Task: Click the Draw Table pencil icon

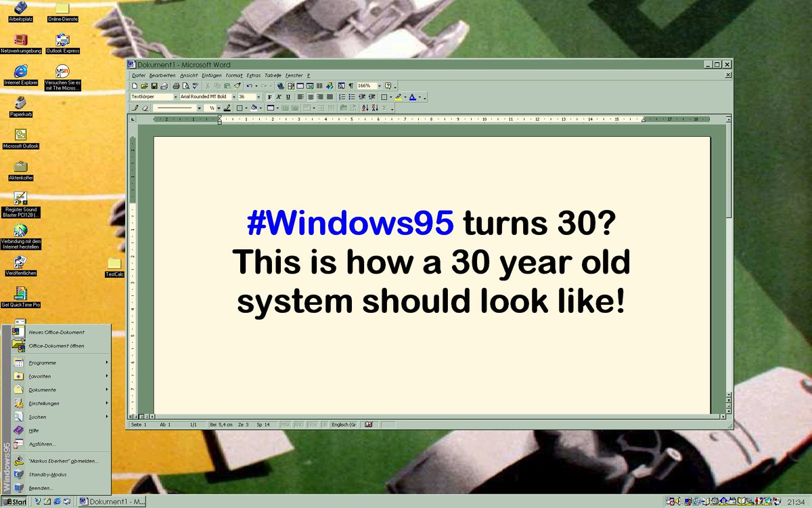Action: (x=135, y=108)
